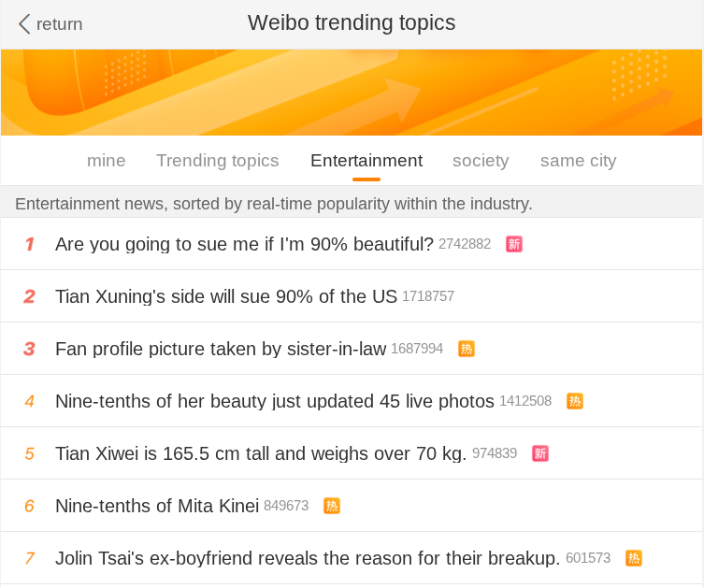The image size is (704, 588).
Task: Open 'Tian Xuning's side will sue' topic
Action: [x=226, y=296]
